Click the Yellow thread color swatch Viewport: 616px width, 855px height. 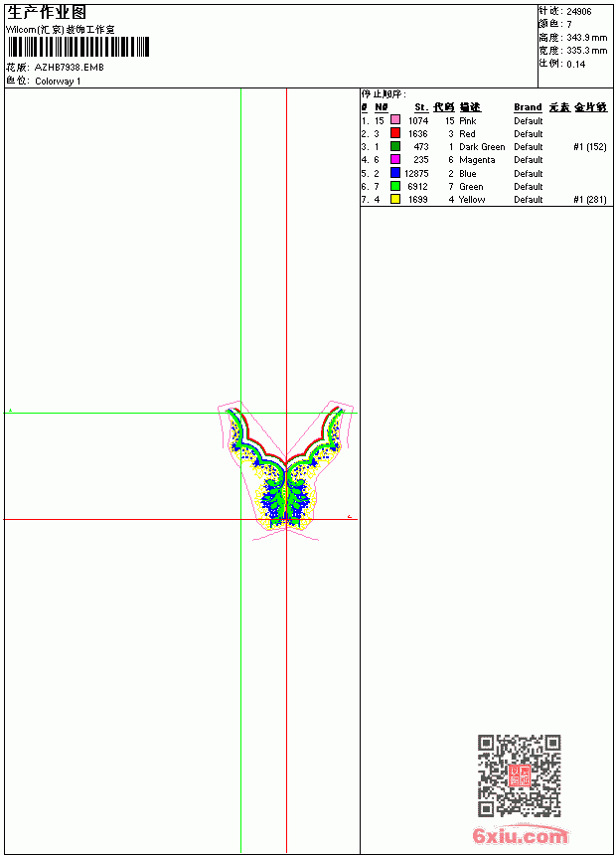pos(395,199)
